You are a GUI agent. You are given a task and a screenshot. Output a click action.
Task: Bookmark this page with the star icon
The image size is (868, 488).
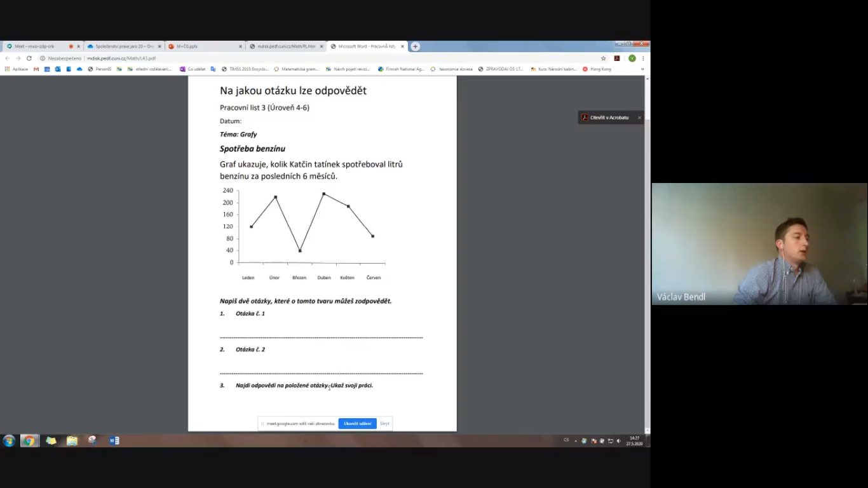pyautogui.click(x=603, y=58)
